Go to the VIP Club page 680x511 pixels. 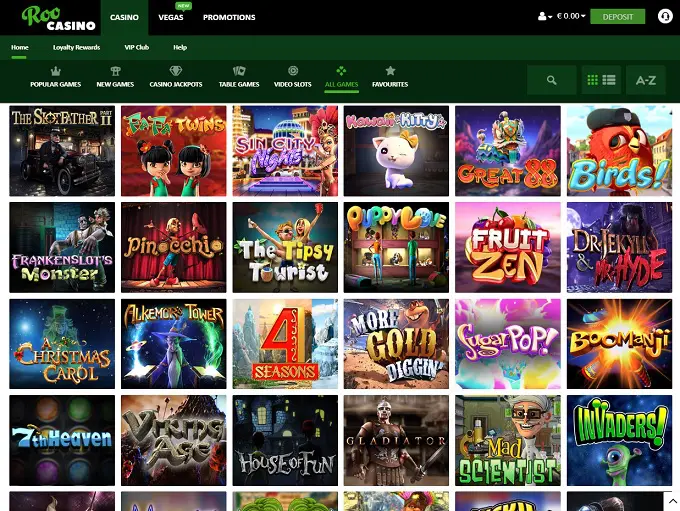pyautogui.click(x=135, y=47)
